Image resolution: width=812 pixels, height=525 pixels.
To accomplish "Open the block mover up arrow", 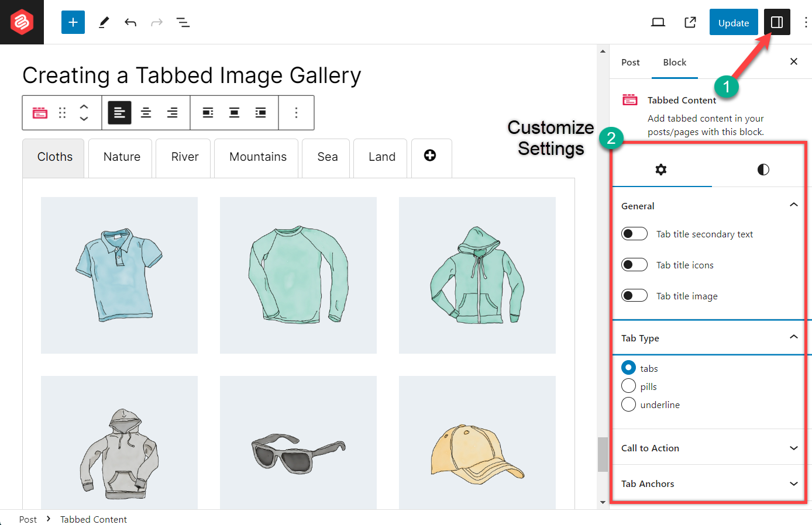I will coord(84,108).
